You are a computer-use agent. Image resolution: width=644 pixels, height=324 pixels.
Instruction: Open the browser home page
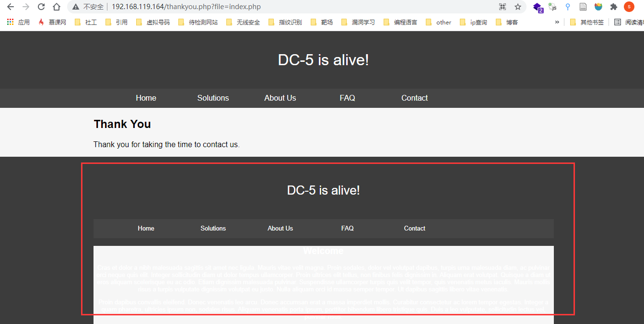click(57, 7)
